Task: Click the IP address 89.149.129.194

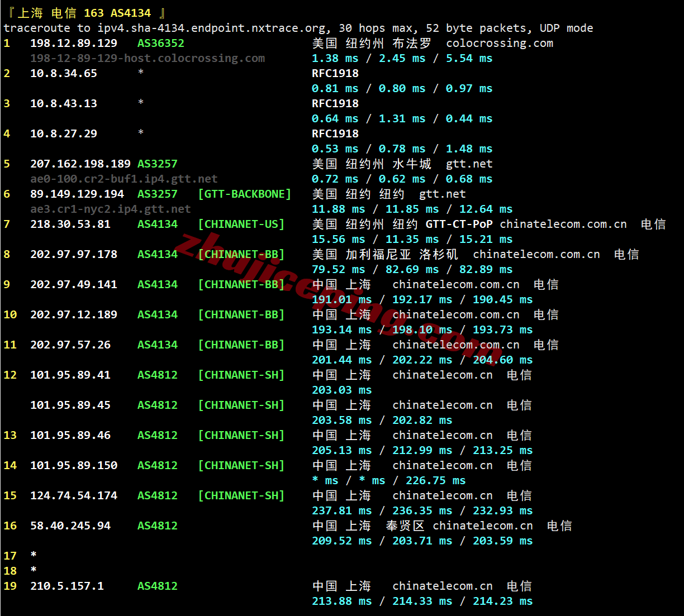Action: pos(77,194)
